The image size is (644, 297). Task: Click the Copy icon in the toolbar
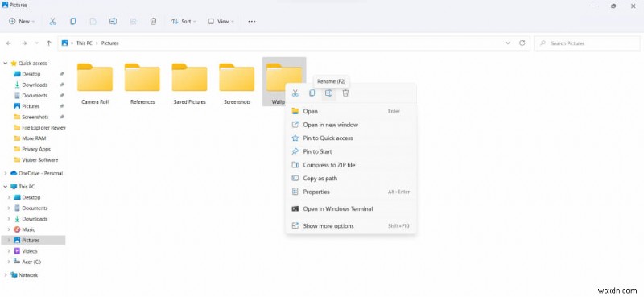72,22
